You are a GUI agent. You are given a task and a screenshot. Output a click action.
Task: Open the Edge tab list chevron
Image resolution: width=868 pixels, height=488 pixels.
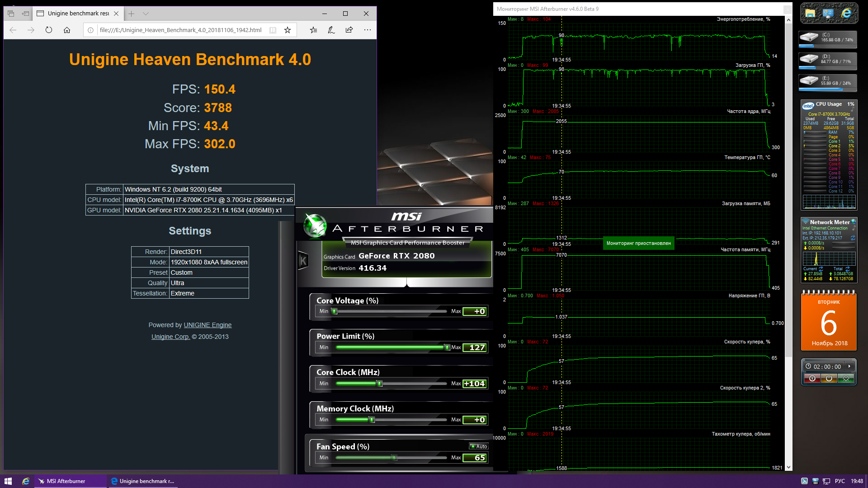tap(146, 14)
